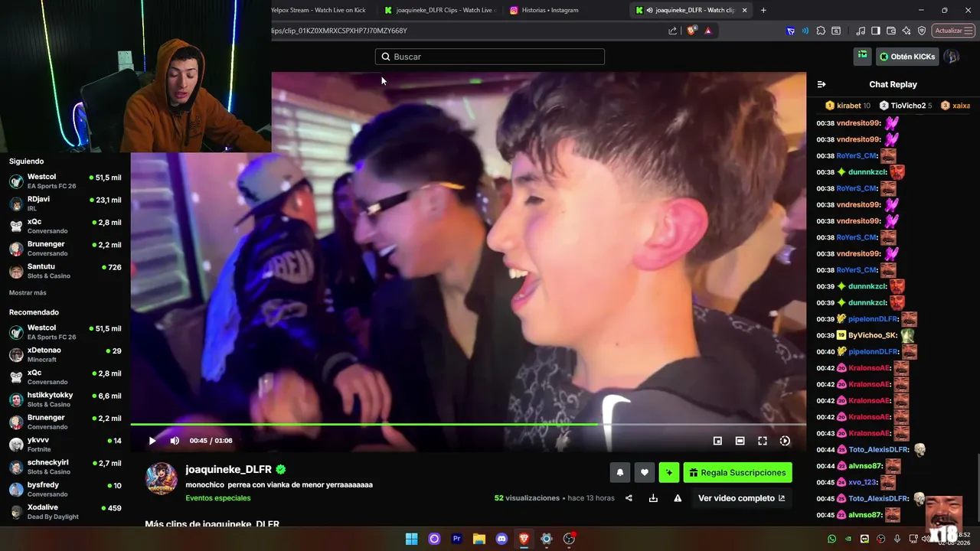Image resolution: width=980 pixels, height=551 pixels.
Task: Open Santutu channel in sidebar
Action: coord(65,272)
